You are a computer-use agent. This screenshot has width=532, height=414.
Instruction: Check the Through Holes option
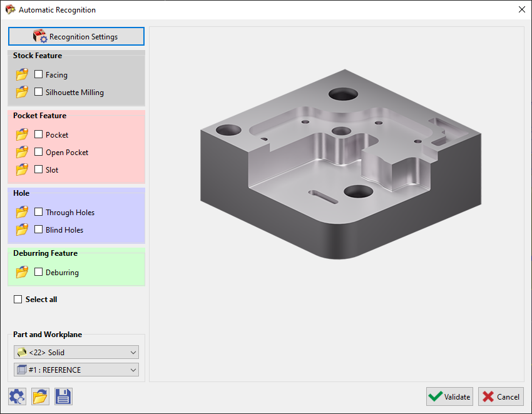tap(39, 211)
